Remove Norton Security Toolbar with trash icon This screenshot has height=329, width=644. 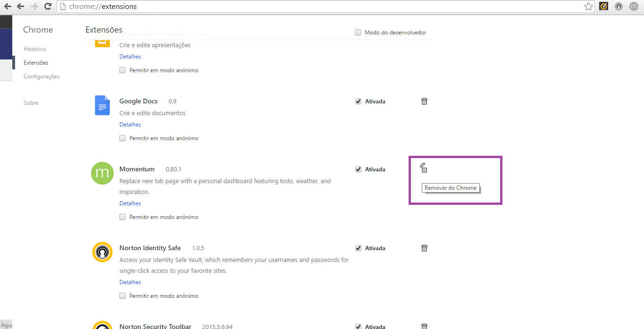click(x=424, y=326)
